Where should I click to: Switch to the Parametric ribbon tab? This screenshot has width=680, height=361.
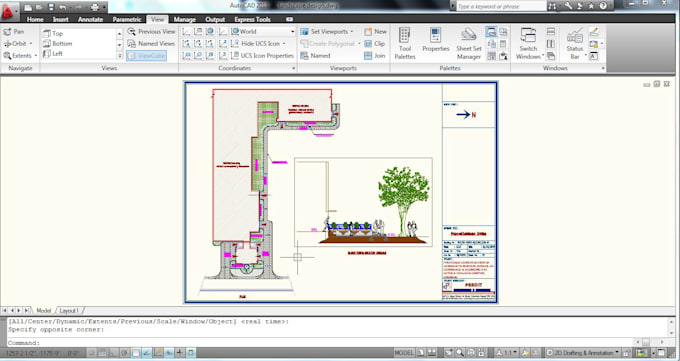[127, 19]
